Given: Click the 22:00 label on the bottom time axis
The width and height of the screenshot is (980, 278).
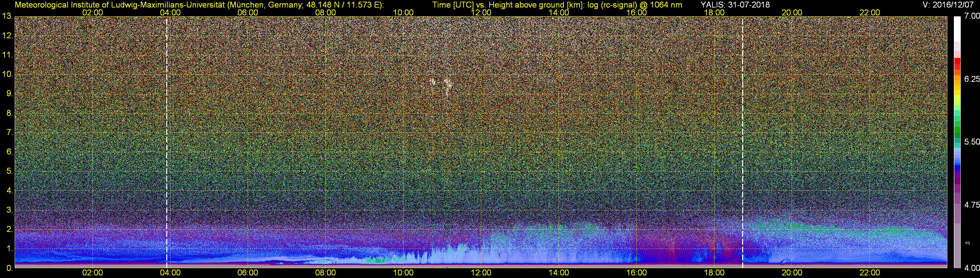Looking at the screenshot, I should click(870, 273).
